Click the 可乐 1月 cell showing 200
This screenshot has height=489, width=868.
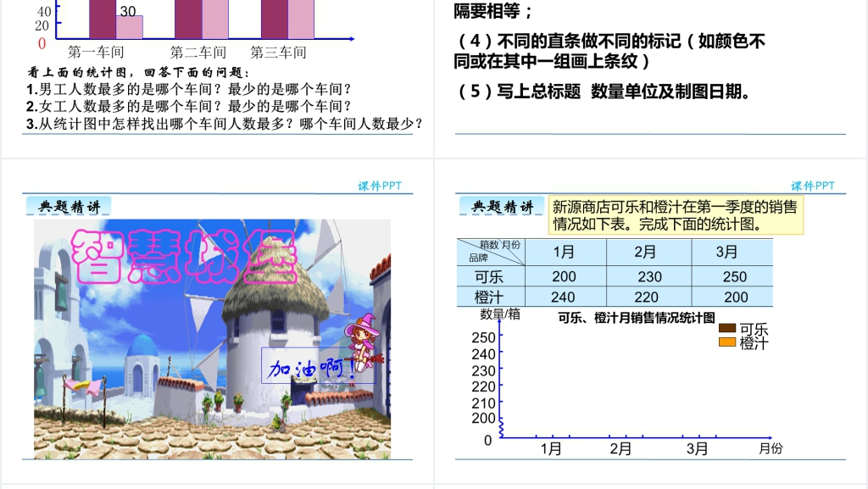coord(565,276)
